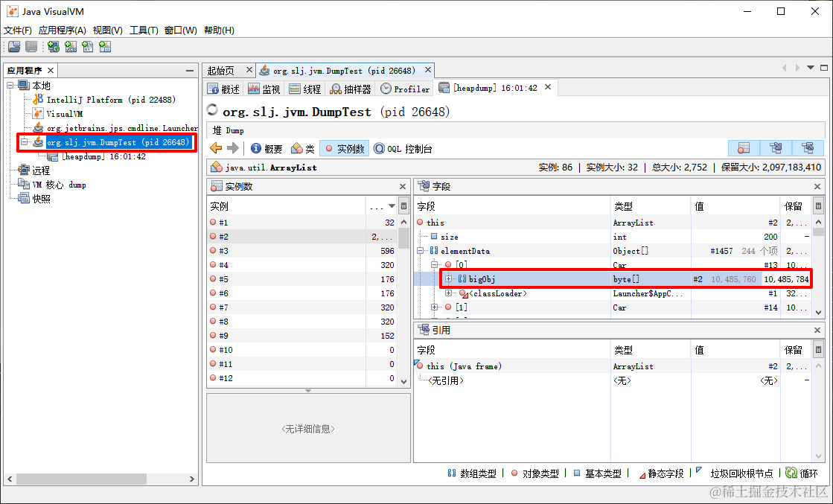Select instance #9 in instances list
The width and height of the screenshot is (833, 504).
click(x=301, y=336)
